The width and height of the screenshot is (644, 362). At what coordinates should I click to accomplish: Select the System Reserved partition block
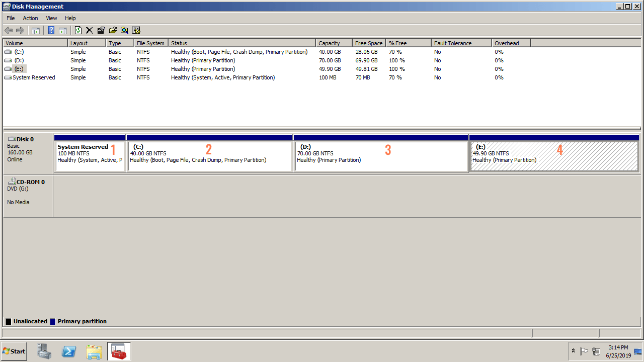click(x=90, y=156)
